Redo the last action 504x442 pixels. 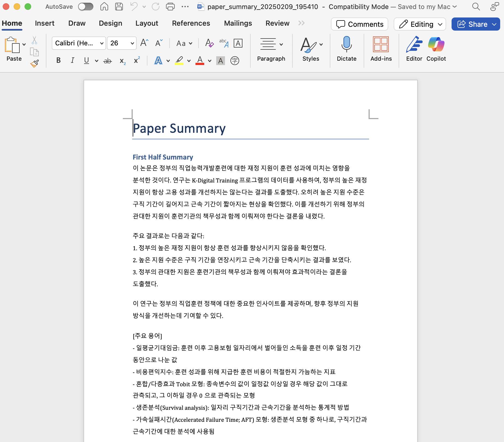click(156, 7)
